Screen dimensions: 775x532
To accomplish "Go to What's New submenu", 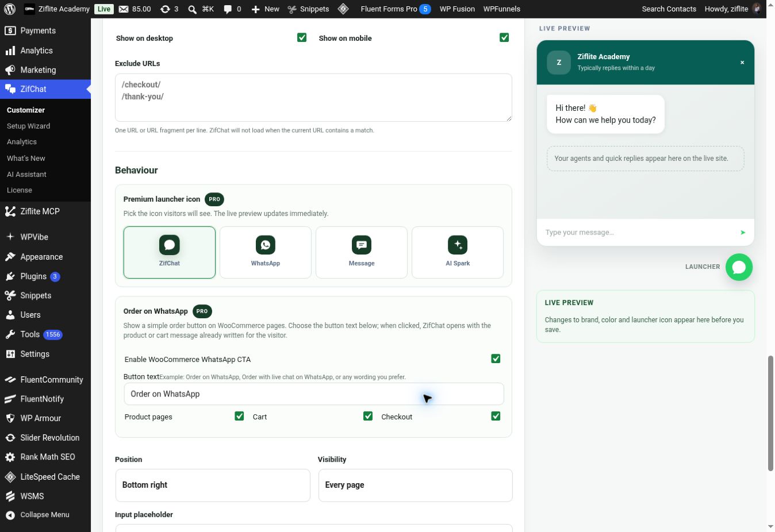I will click(x=26, y=158).
